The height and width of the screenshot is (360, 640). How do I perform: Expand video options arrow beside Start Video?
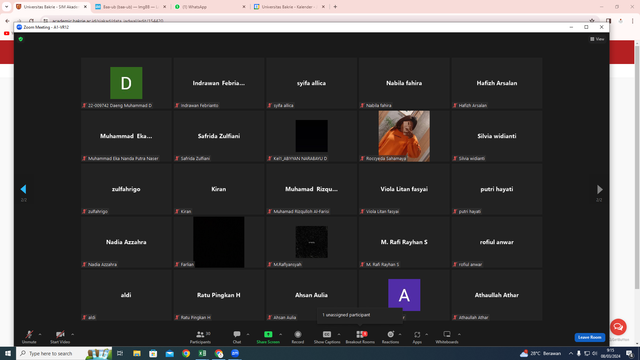tap(73, 334)
